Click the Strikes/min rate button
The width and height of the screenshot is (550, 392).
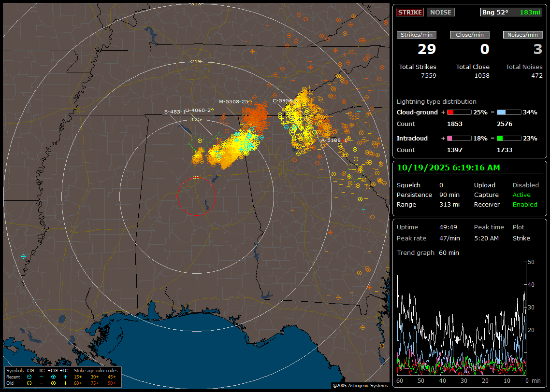pyautogui.click(x=417, y=35)
